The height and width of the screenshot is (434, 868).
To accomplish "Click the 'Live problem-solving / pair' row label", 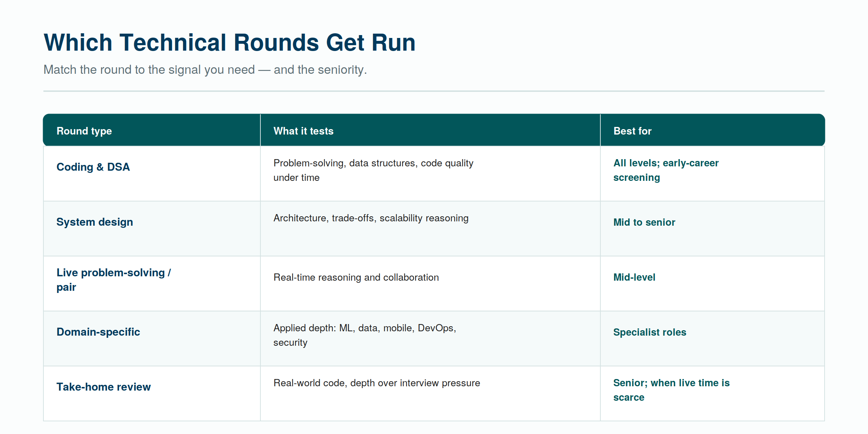I will [114, 280].
